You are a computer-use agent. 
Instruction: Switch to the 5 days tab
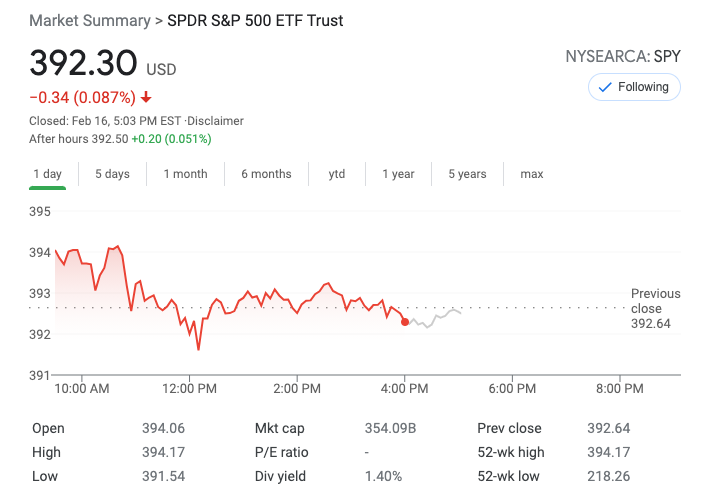tap(112, 174)
